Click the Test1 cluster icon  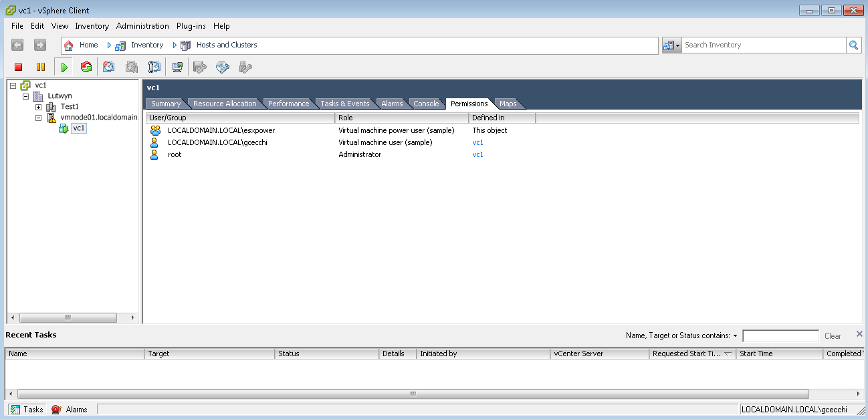(x=51, y=107)
